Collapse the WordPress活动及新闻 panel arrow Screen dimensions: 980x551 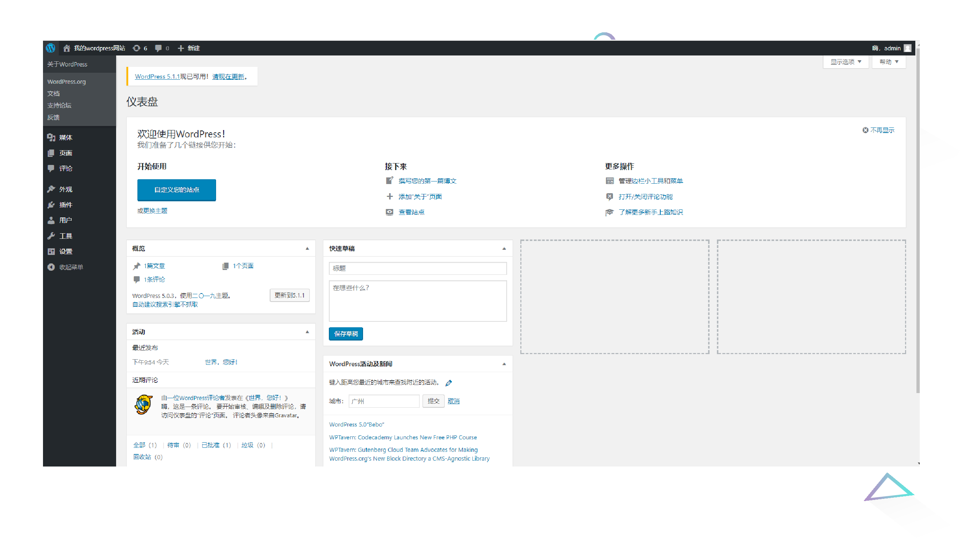click(x=504, y=364)
